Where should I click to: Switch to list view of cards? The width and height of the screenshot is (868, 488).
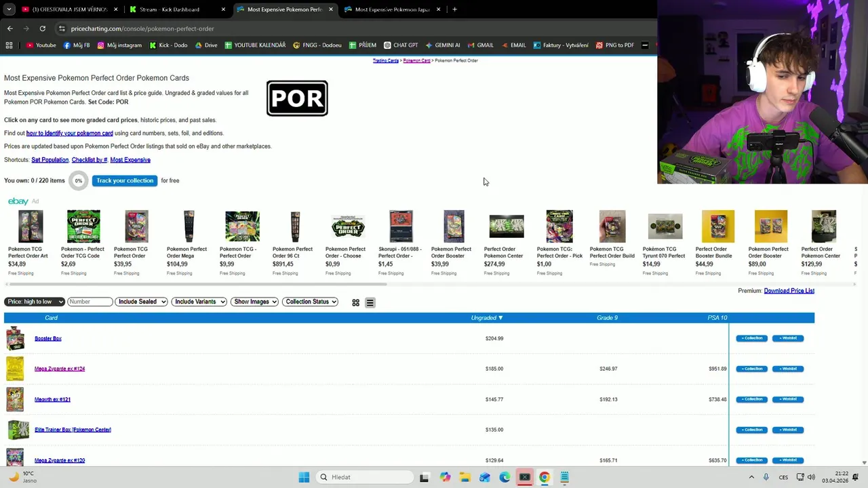point(370,302)
